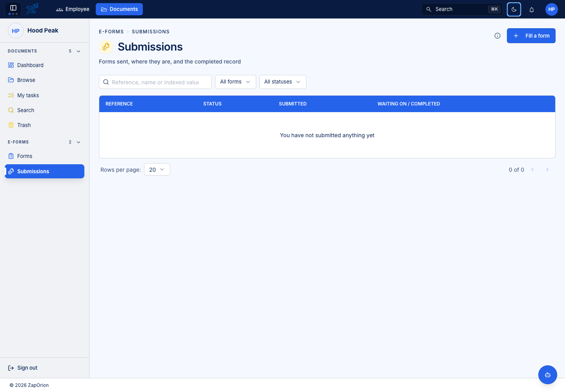Image resolution: width=565 pixels, height=392 pixels.
Task: Click the Hood Peak user name
Action: (43, 31)
